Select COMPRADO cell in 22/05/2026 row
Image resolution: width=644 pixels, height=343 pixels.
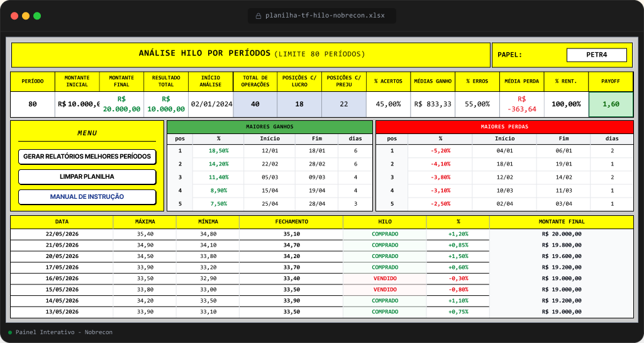(x=385, y=234)
